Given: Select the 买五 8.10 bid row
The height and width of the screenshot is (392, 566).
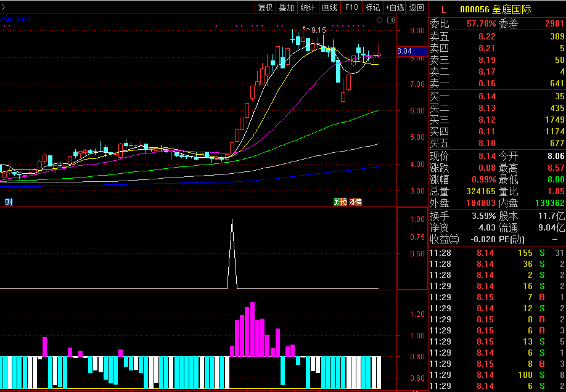Looking at the screenshot, I should 497,143.
